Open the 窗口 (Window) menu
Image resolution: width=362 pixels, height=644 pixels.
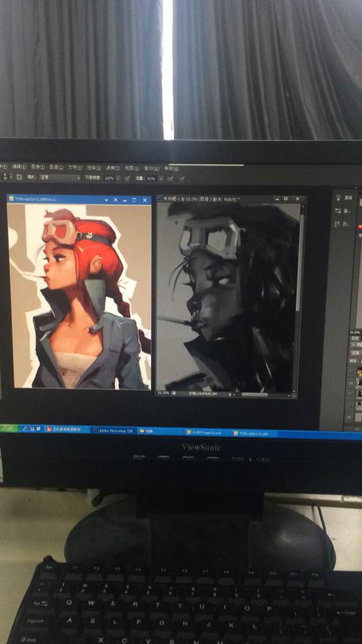[151, 169]
